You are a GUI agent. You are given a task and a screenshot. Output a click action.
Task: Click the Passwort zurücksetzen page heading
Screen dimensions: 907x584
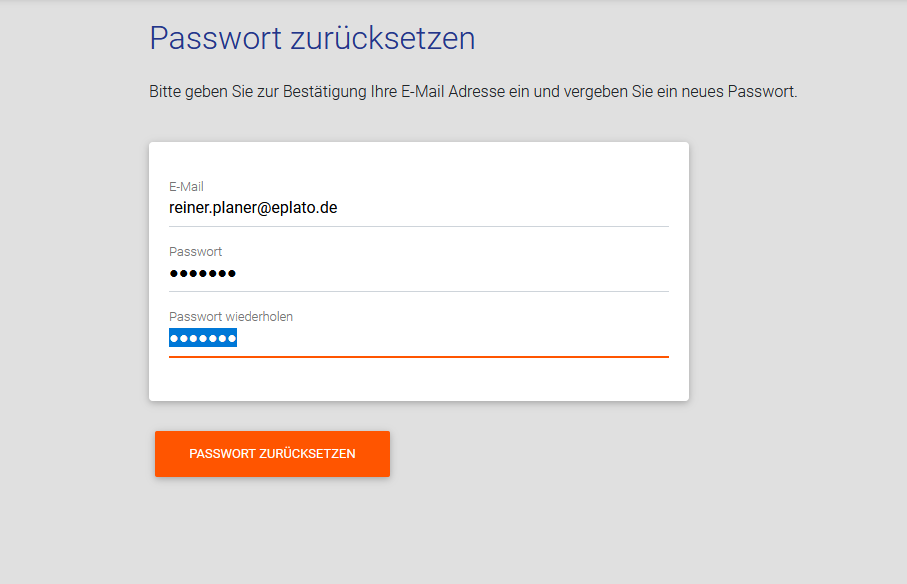[312, 38]
